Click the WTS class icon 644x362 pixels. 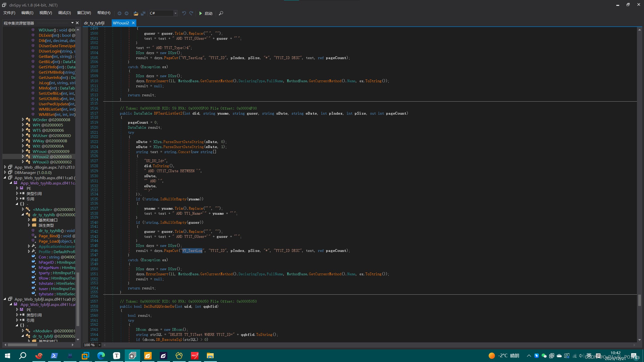pyautogui.click(x=28, y=130)
